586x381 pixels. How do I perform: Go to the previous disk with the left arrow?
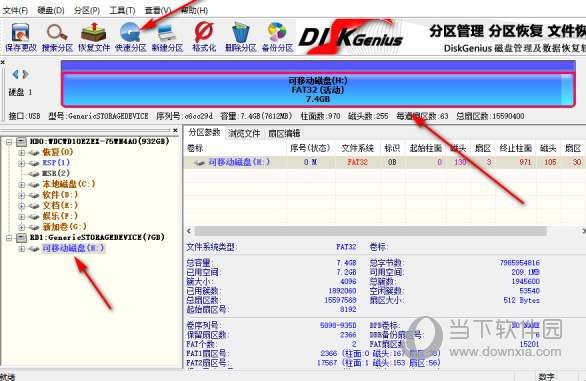pyautogui.click(x=15, y=74)
